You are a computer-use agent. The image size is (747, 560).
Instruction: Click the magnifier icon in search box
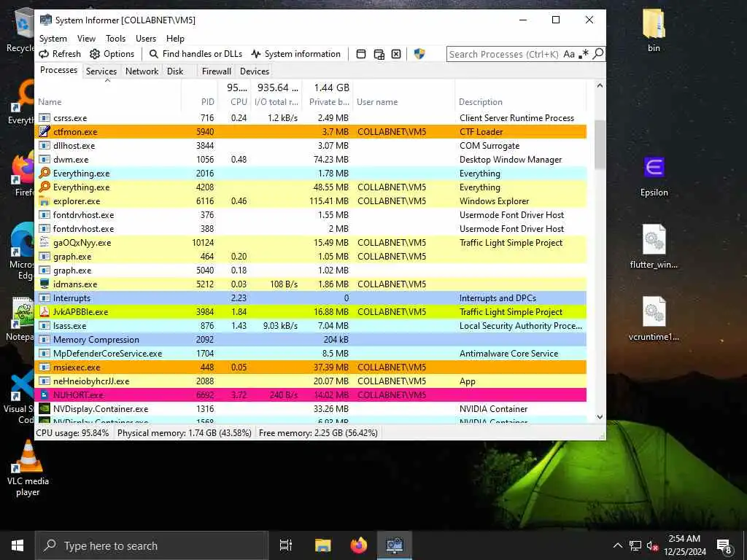click(x=598, y=53)
